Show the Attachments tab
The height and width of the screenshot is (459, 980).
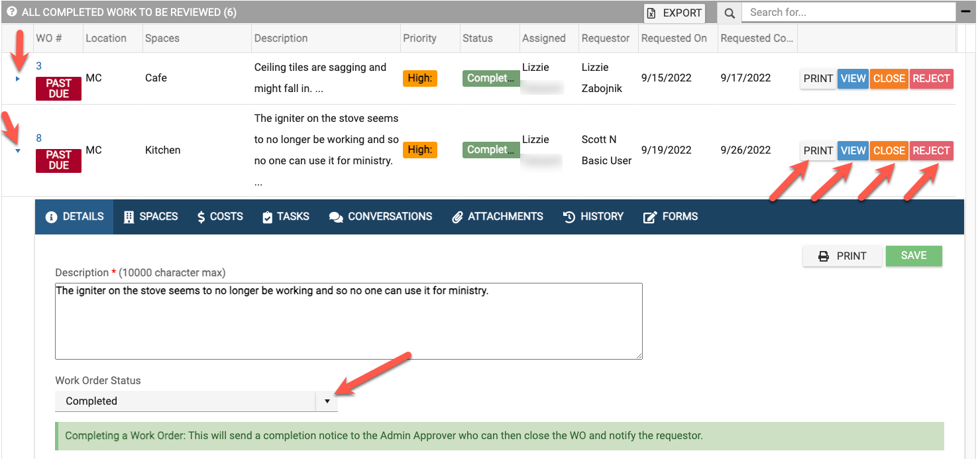pyautogui.click(x=498, y=217)
